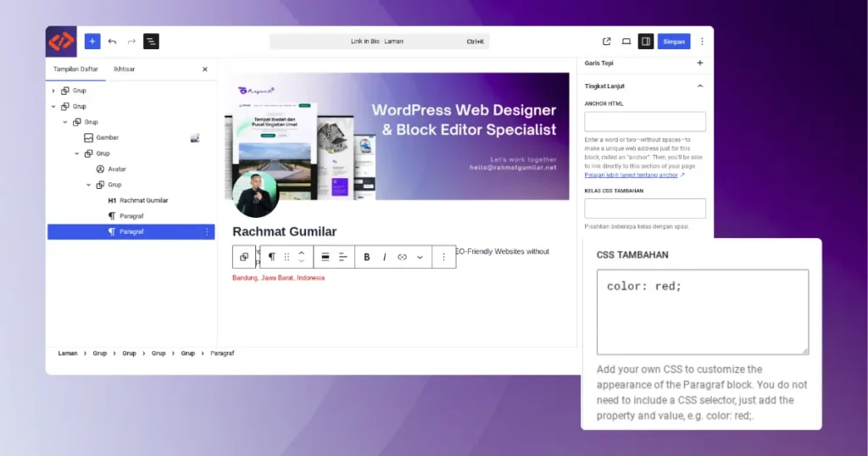868x456 pixels.
Task: Select the Gambar block in list view
Action: point(107,138)
